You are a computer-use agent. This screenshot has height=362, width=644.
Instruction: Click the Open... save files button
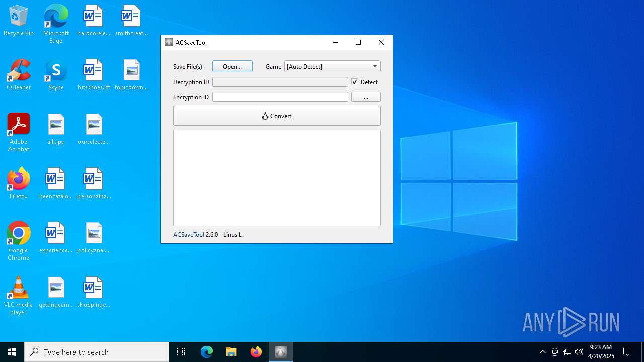232,66
